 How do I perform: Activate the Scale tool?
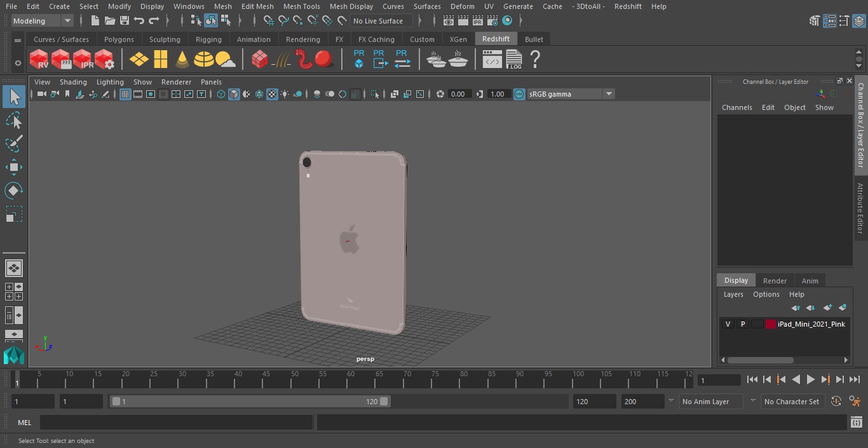pos(14,214)
